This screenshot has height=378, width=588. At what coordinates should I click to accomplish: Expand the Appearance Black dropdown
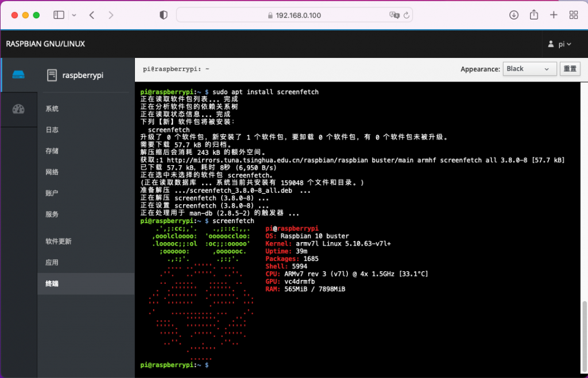click(x=529, y=69)
